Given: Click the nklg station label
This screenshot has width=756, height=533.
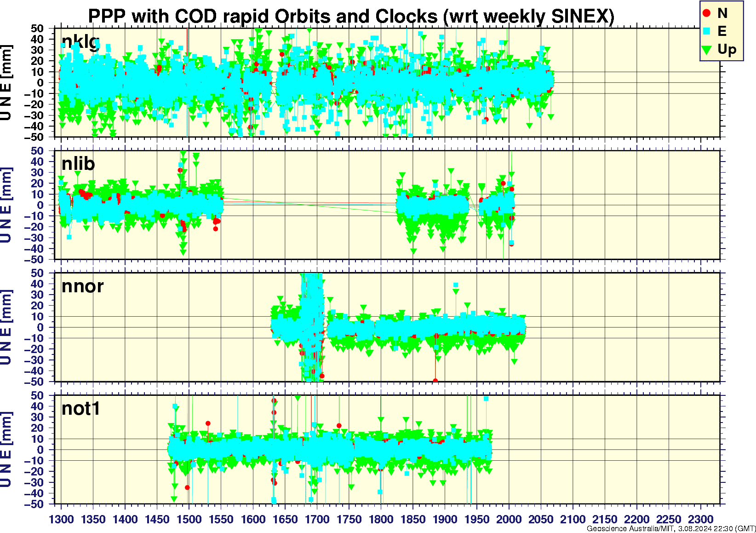Looking at the screenshot, I should click(80, 41).
